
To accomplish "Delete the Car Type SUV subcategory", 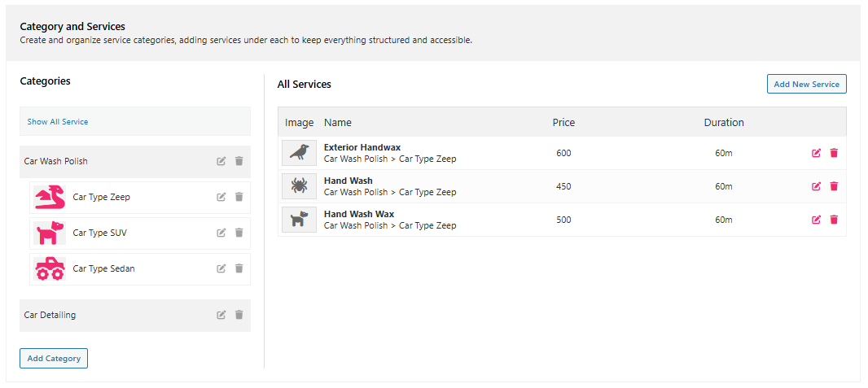I will pyautogui.click(x=239, y=233).
